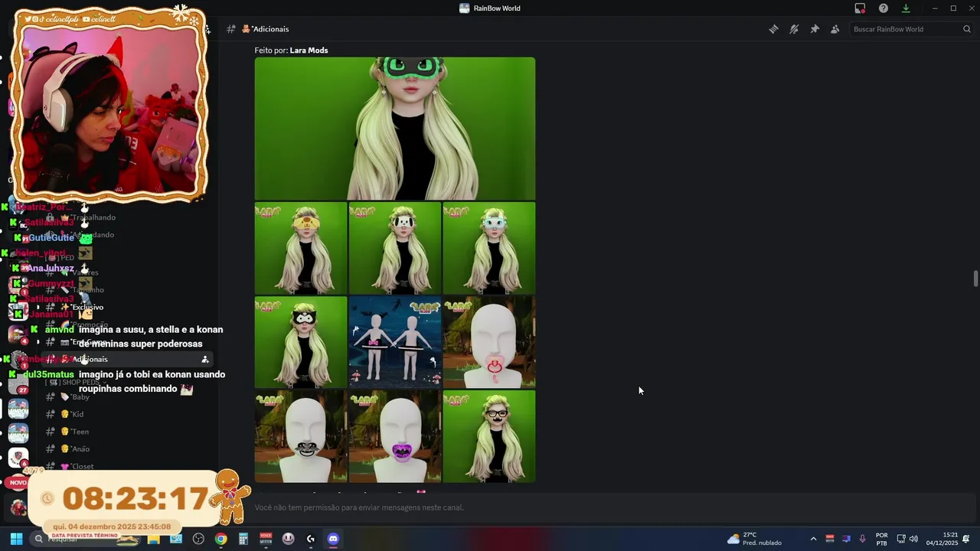Open the Help question mark icon
The width and height of the screenshot is (980, 551).
click(x=884, y=8)
